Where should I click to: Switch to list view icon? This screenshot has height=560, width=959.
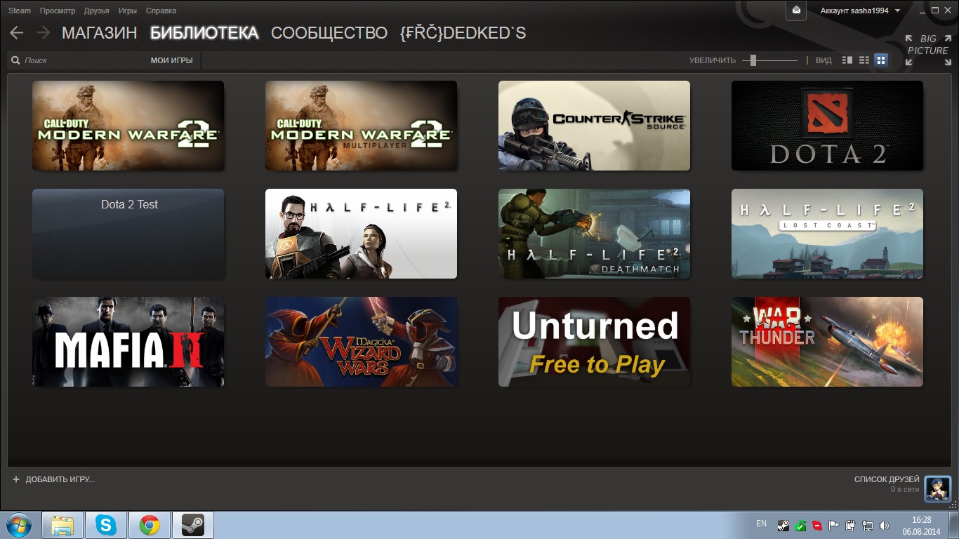[864, 60]
